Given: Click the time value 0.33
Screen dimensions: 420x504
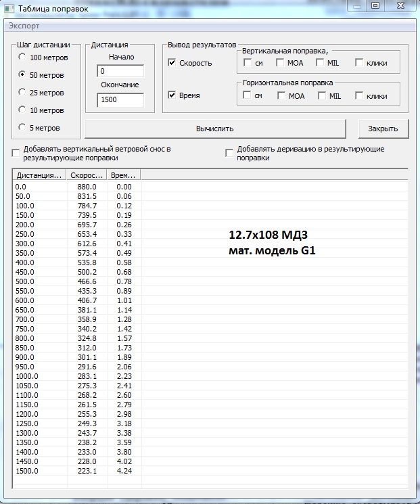Looking at the screenshot, I should [124, 234].
